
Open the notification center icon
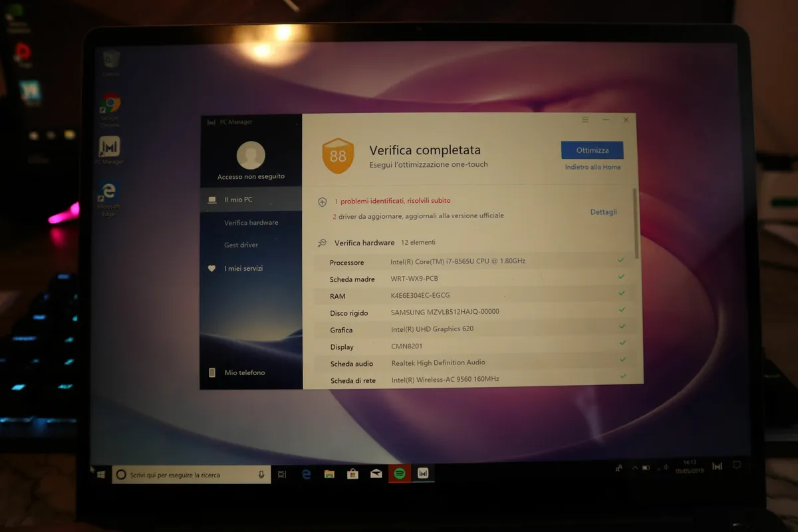737,465
